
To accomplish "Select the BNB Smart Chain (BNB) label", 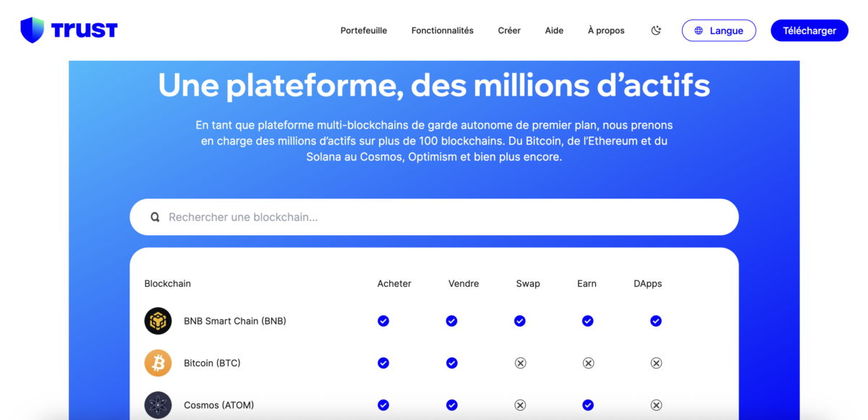I will tap(235, 321).
